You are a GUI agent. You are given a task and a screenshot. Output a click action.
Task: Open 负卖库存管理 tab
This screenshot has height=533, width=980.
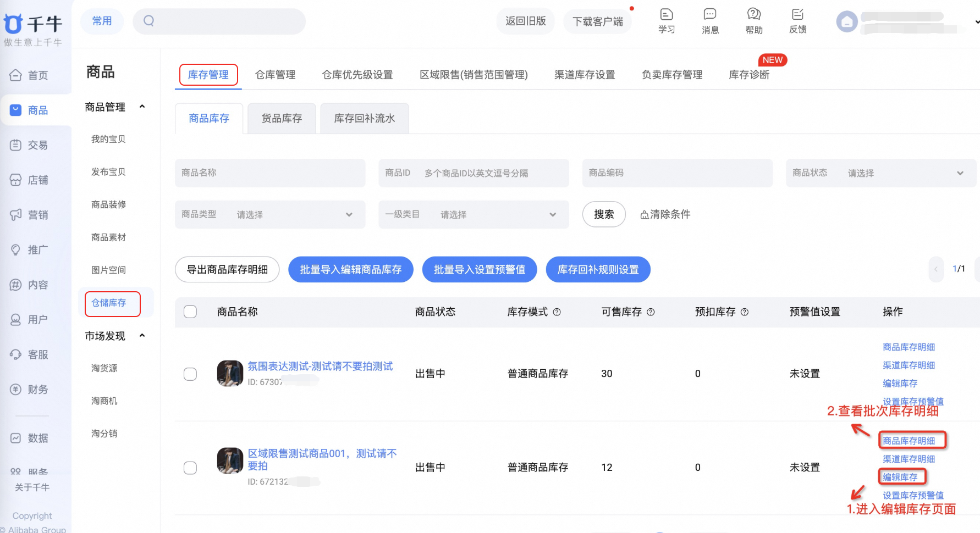point(672,75)
